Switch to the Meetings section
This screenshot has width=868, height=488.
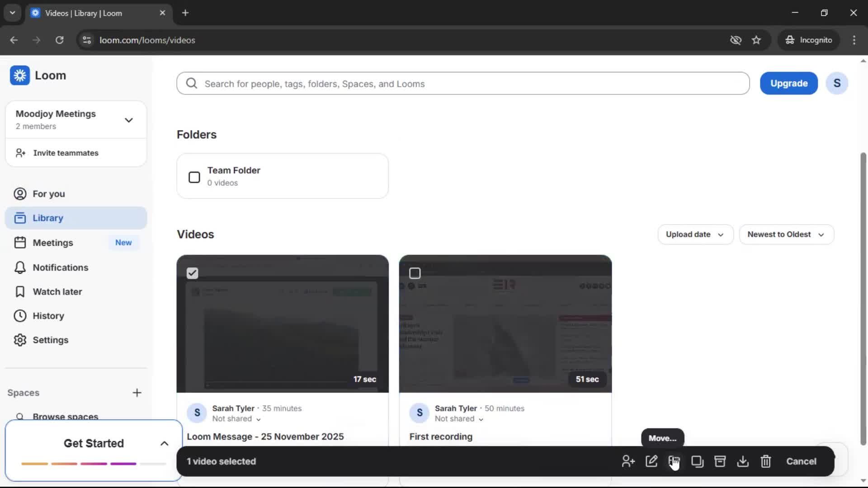53,243
